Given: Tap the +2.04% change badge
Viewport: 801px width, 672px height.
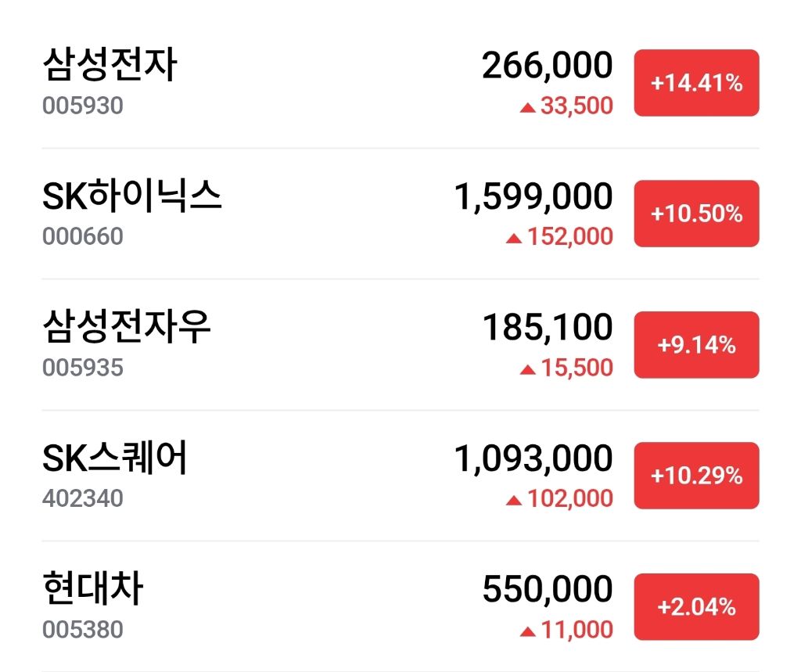Looking at the screenshot, I should (x=696, y=606).
